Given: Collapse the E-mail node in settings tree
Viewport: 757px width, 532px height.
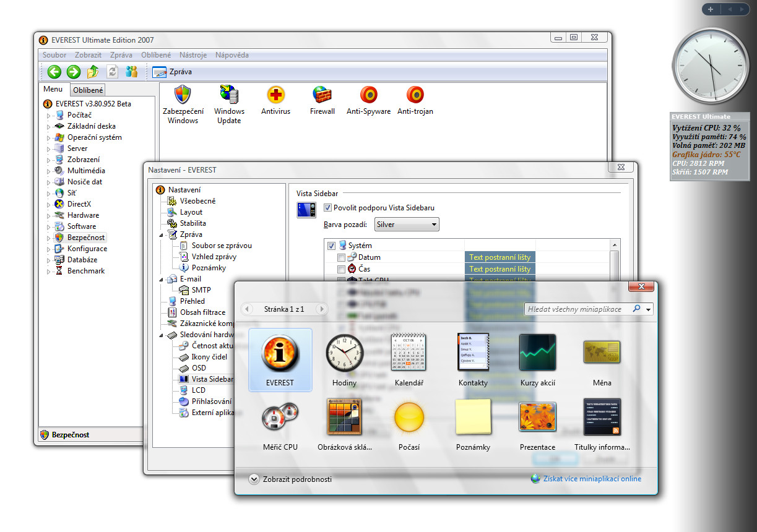Looking at the screenshot, I should [x=162, y=280].
